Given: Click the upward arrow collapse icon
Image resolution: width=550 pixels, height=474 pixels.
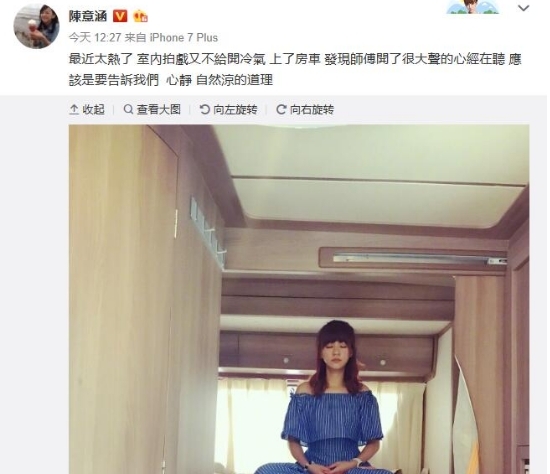Looking at the screenshot, I should 74,110.
